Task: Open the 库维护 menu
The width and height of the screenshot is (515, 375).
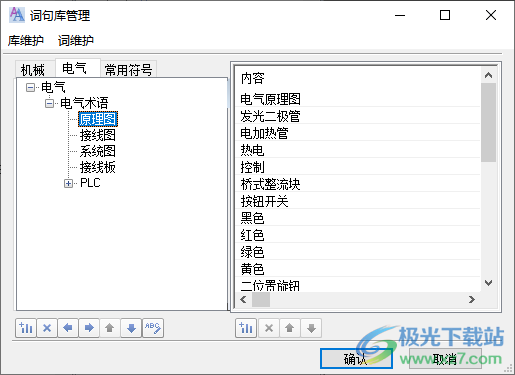Action: tap(26, 41)
